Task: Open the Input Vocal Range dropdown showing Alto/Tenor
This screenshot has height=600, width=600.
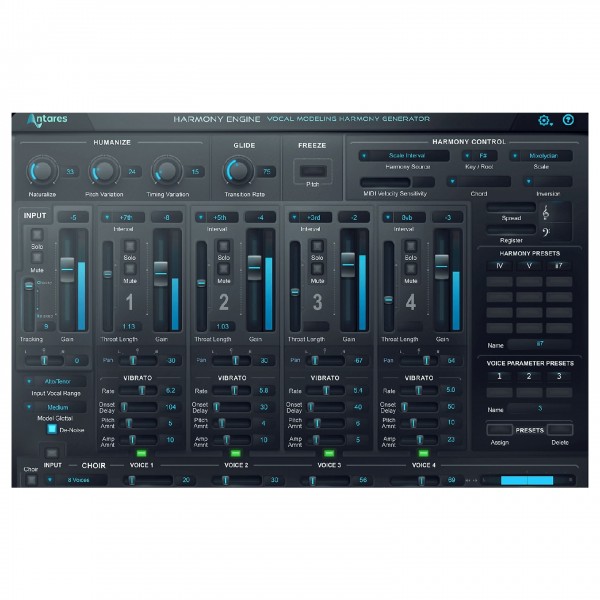Action: [x=55, y=382]
